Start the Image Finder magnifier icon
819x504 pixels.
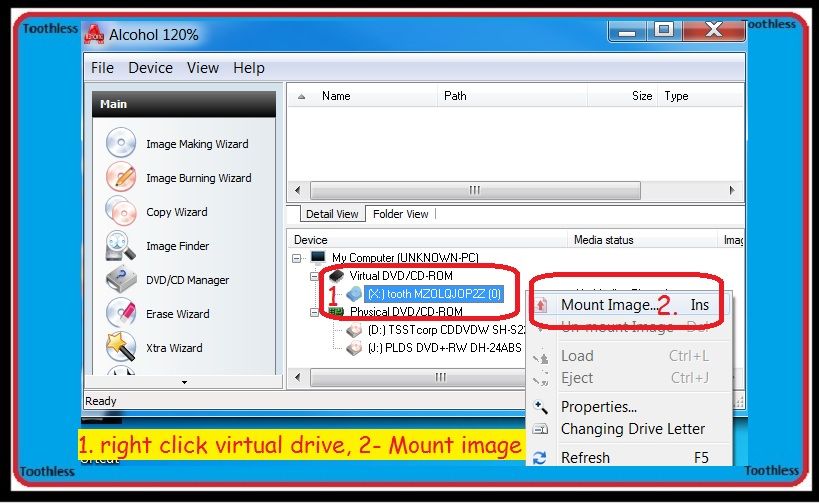pos(121,245)
